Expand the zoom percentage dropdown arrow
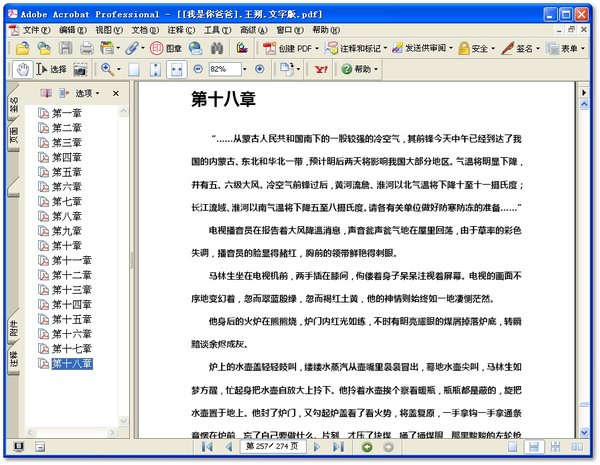 (245, 69)
